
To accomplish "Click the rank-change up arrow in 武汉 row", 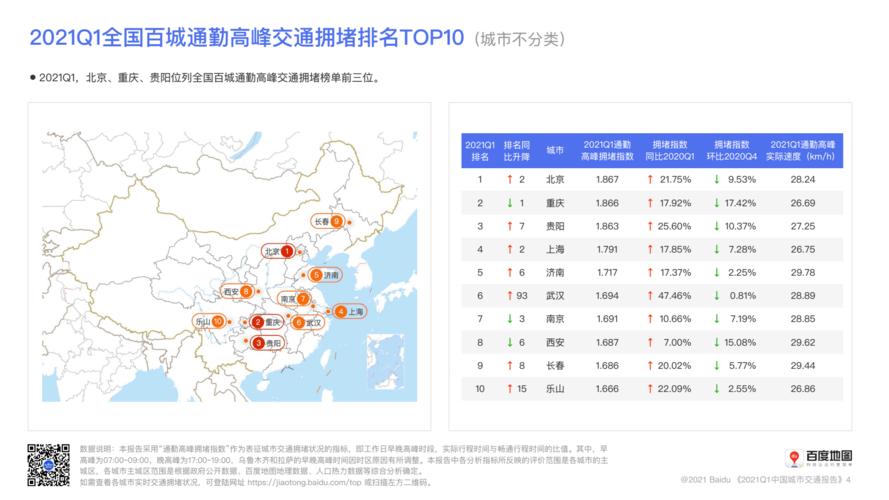I will (510, 295).
